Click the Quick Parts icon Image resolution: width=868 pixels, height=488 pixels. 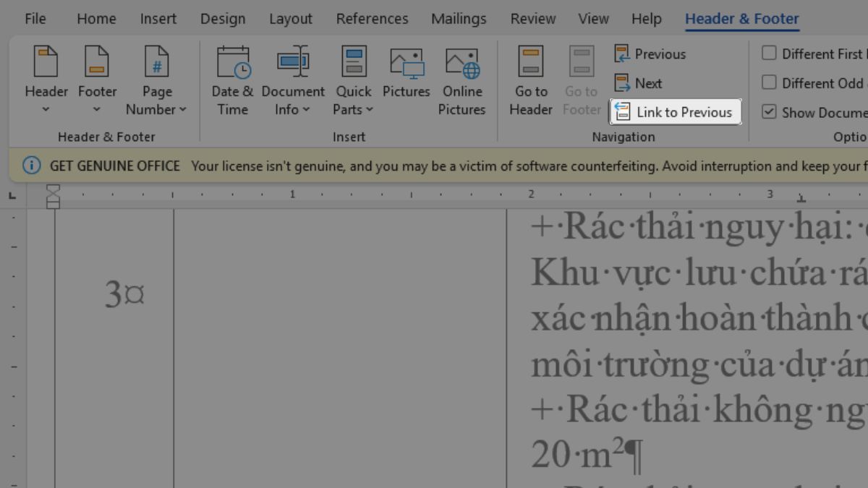coord(354,62)
